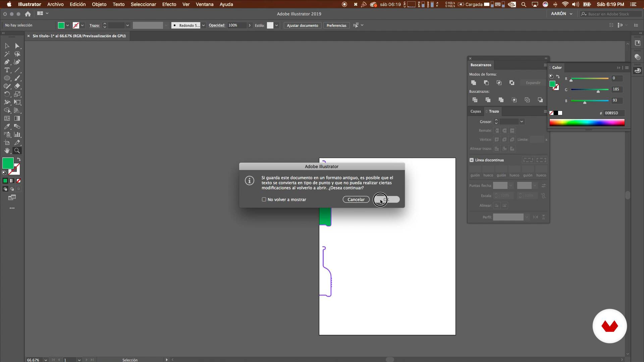Screen dimensions: 644x362
Task: Set toolbar fill mode to Gradient
Action: click(x=12, y=181)
